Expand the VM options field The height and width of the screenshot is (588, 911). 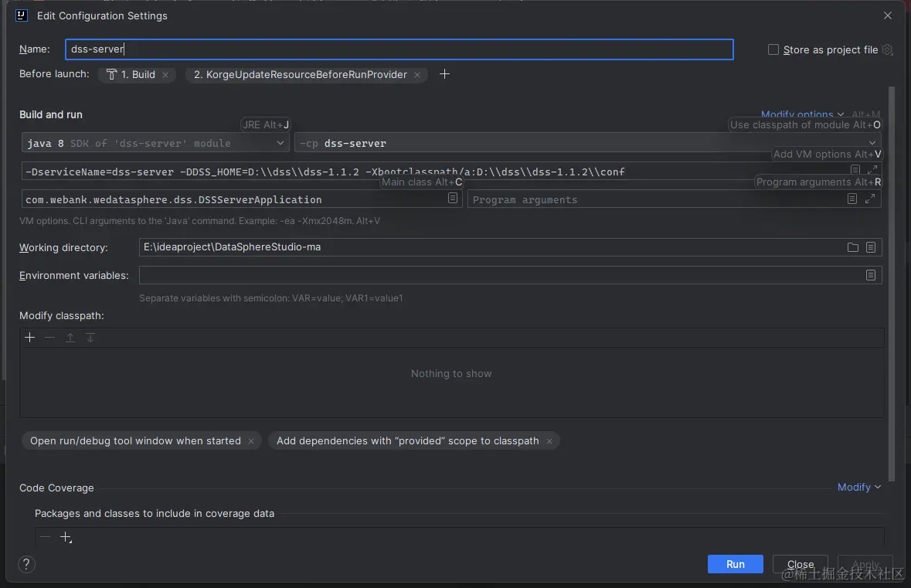pos(872,170)
